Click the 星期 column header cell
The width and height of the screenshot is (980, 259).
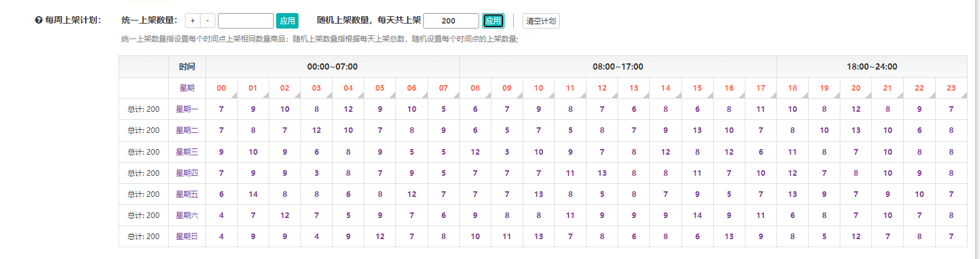tap(187, 88)
